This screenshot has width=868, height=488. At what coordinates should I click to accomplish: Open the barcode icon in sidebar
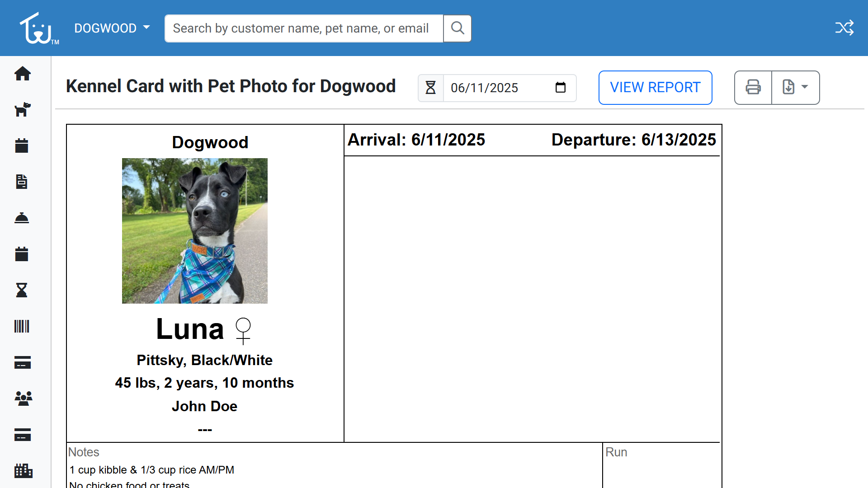tap(22, 326)
